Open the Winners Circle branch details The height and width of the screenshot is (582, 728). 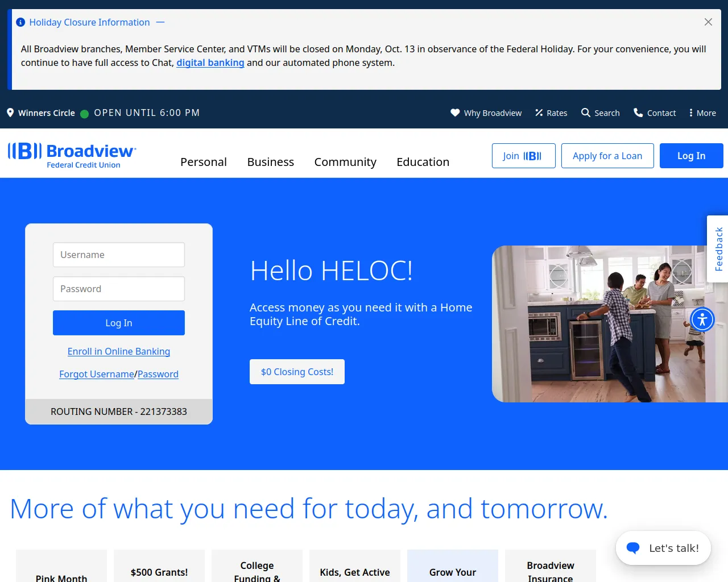pyautogui.click(x=47, y=113)
